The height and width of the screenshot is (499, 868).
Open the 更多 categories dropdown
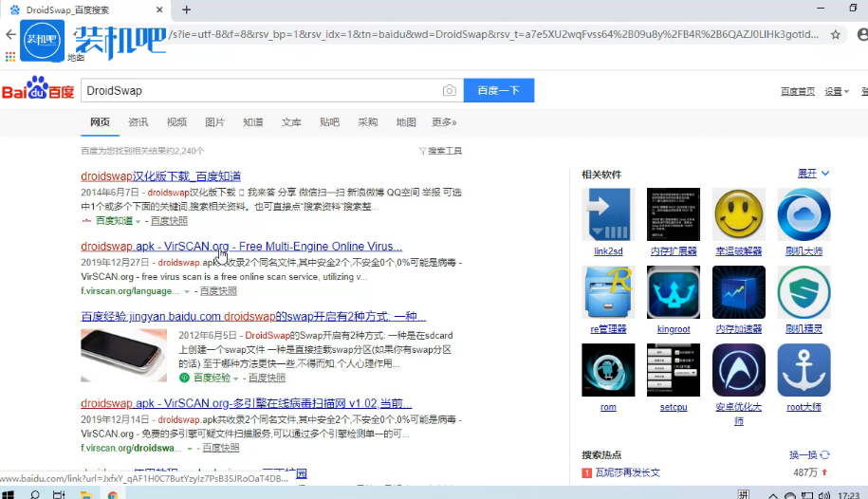(444, 122)
